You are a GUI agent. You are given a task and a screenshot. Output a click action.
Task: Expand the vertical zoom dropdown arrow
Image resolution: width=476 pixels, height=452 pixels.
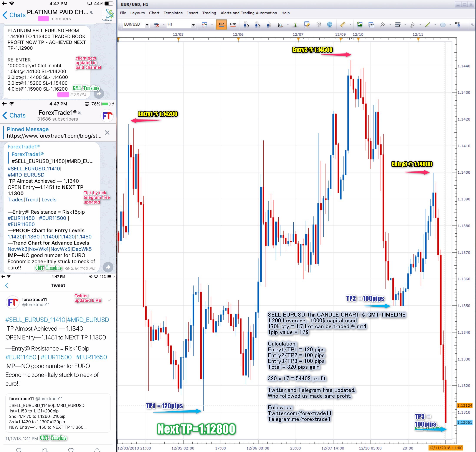288,25
